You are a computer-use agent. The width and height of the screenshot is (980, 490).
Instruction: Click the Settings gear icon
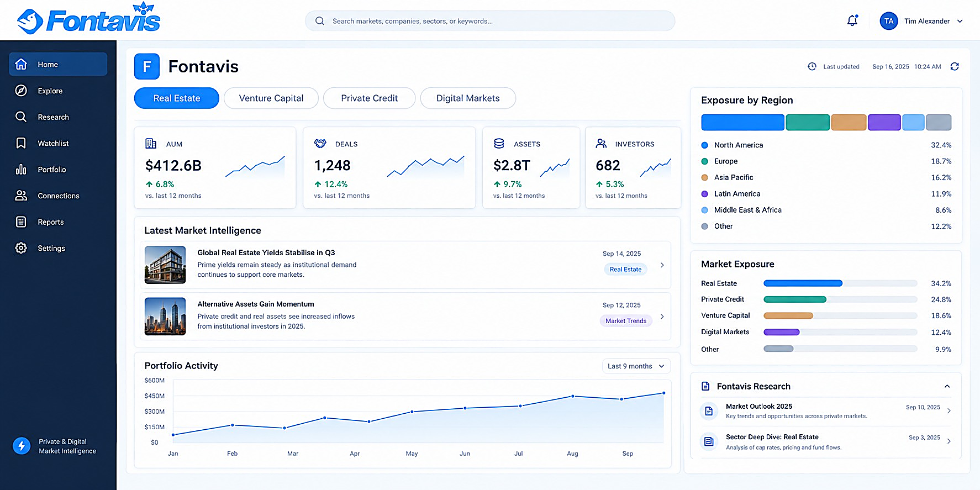pyautogui.click(x=21, y=248)
